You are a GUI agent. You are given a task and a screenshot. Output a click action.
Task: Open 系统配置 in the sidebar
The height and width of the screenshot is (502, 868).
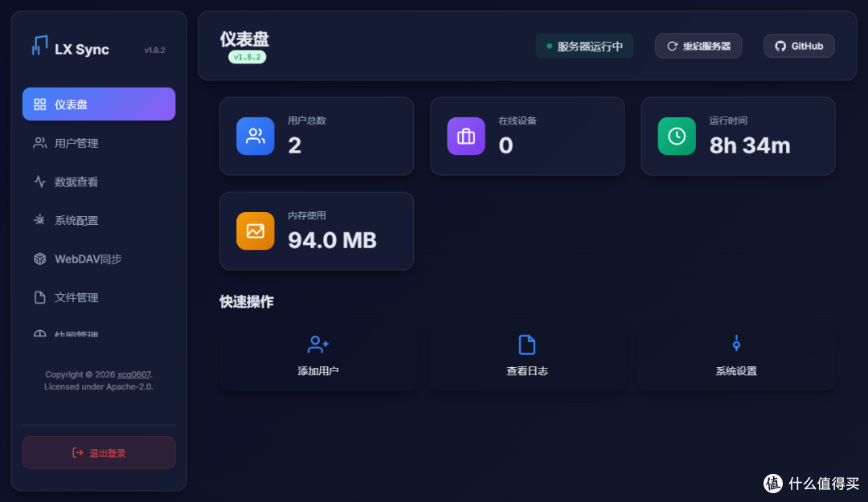(99, 220)
